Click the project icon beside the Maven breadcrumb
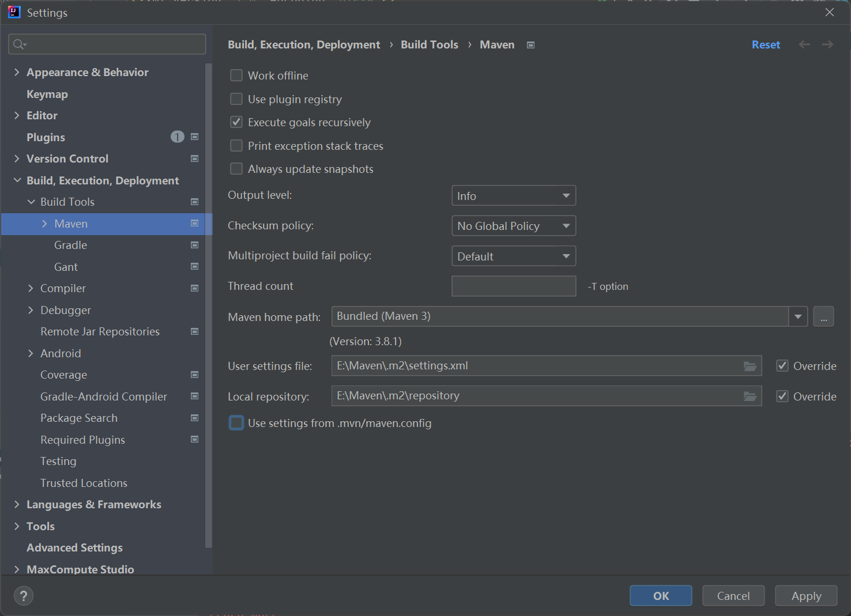Viewport: 851px width, 616px height. pos(531,45)
